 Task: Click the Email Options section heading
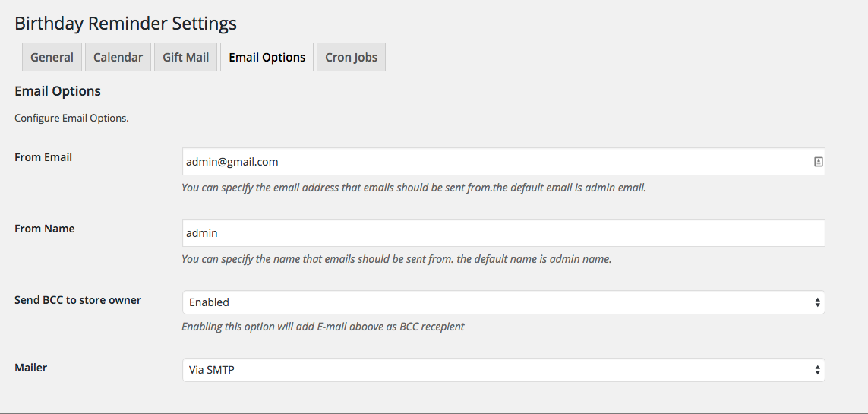click(x=58, y=91)
